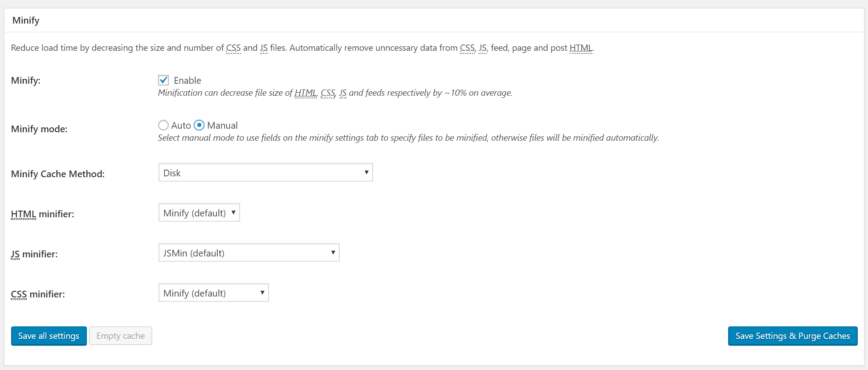This screenshot has width=868, height=370.
Task: Open the CSS minifier dropdown
Action: [214, 293]
